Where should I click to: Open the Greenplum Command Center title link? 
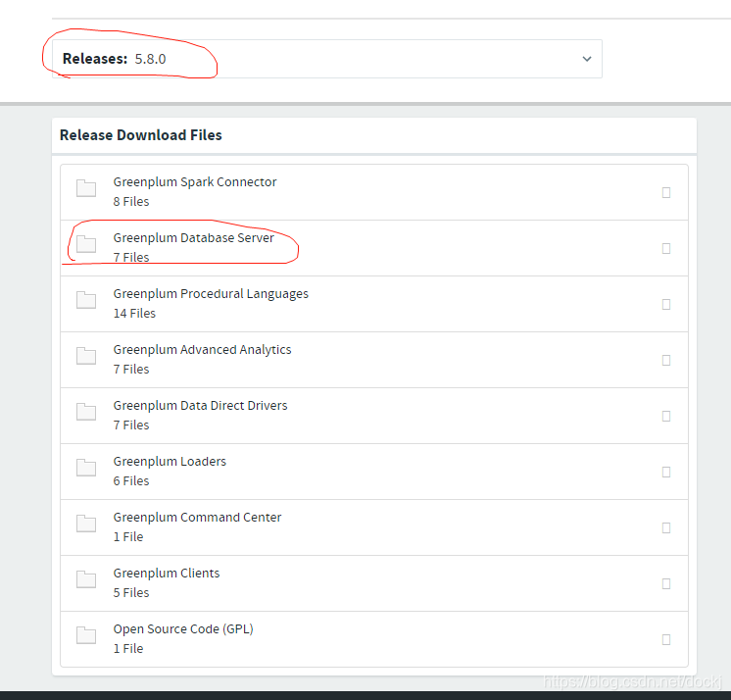click(x=197, y=518)
